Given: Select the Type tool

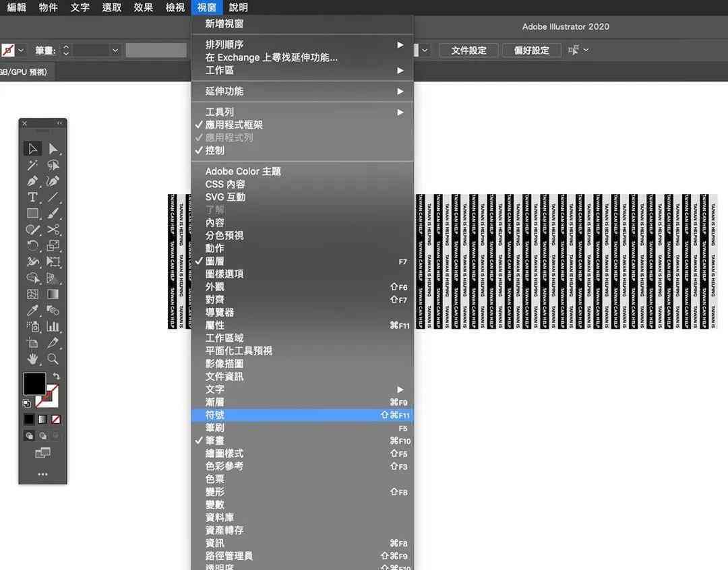Looking at the screenshot, I should [32, 197].
